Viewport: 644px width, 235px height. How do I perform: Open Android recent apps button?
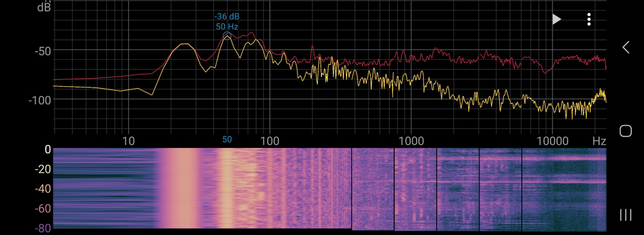[x=625, y=214]
